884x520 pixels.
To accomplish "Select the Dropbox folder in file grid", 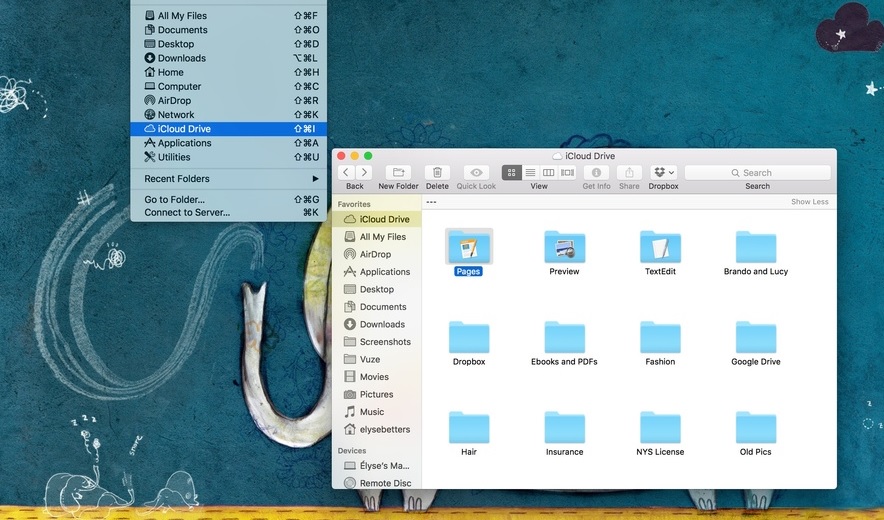I will (468, 337).
